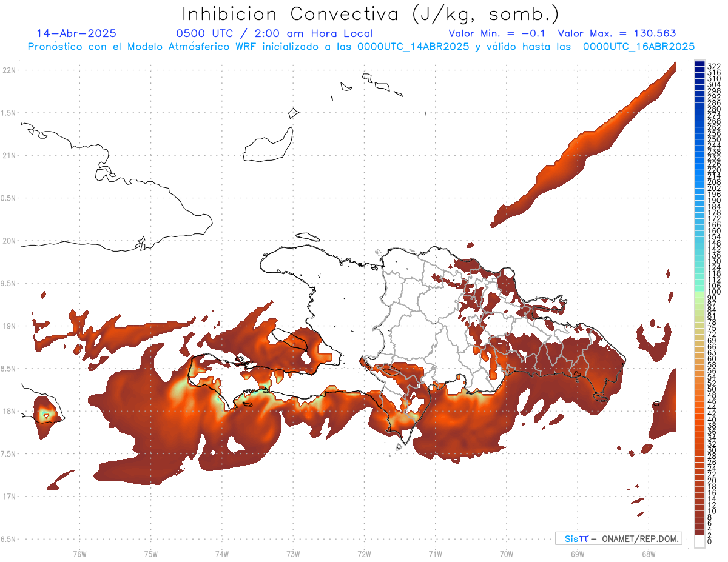Click the '73W' longitude label
The width and height of the screenshot is (728, 562).
pos(293,554)
